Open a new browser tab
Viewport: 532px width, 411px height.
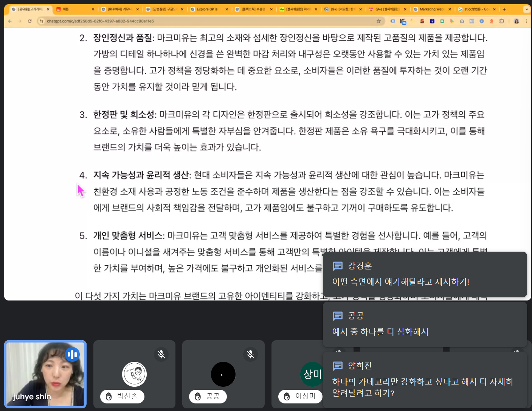click(x=504, y=9)
